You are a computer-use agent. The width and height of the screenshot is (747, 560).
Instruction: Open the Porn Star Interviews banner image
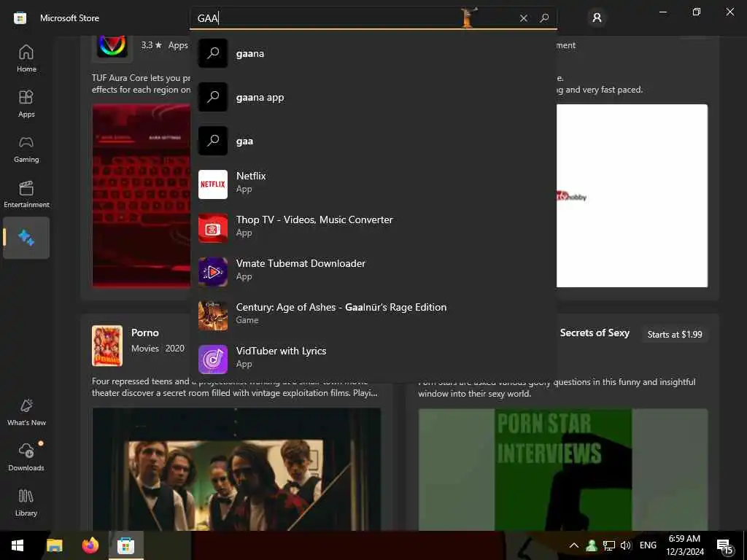[563, 470]
